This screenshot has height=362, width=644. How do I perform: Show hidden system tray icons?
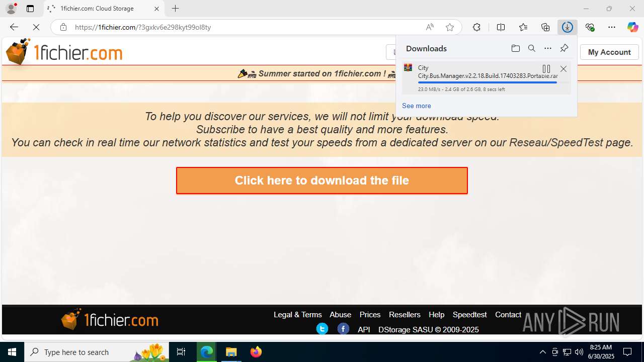[x=542, y=352]
